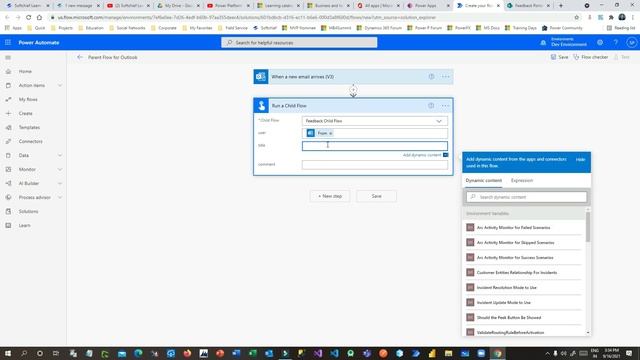Select 'Incident Update Mode to Use'
640x360 pixels.
[x=524, y=302]
